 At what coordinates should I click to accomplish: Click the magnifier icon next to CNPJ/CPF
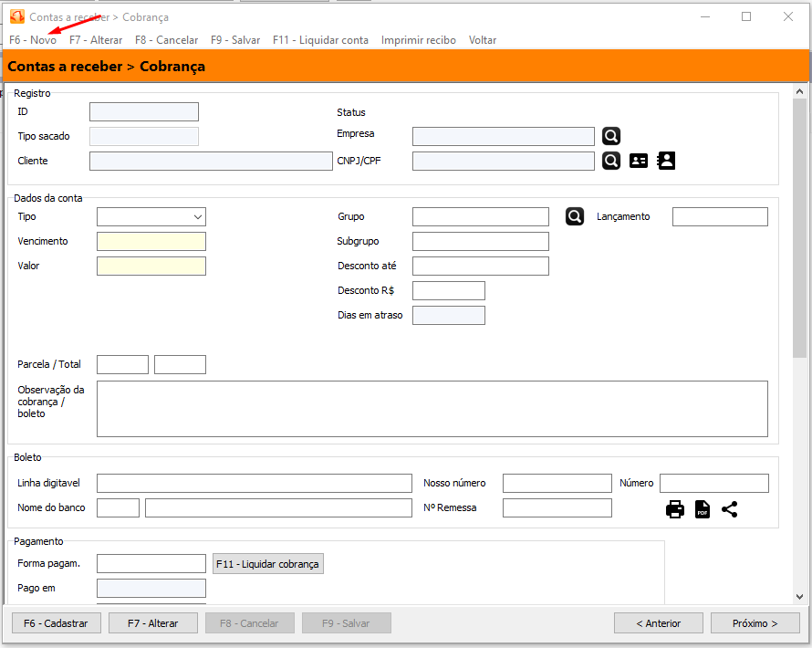coord(611,161)
